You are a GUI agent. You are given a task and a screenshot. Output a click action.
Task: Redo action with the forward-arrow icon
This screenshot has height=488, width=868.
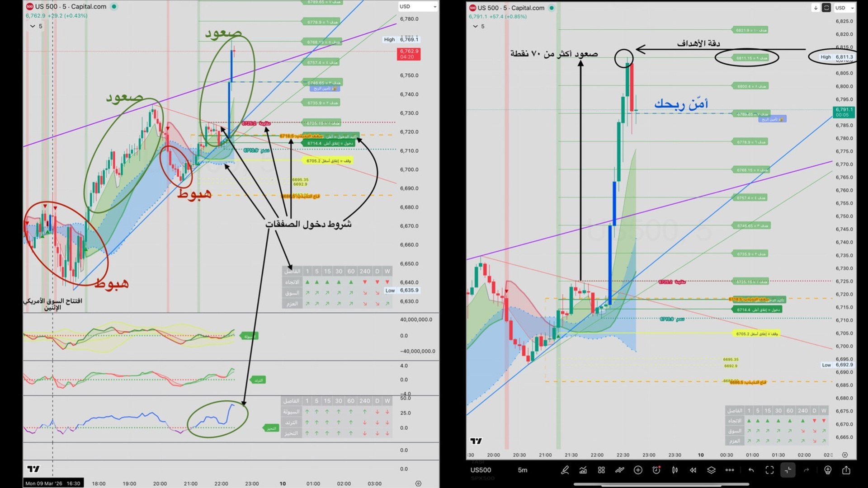[x=806, y=470]
